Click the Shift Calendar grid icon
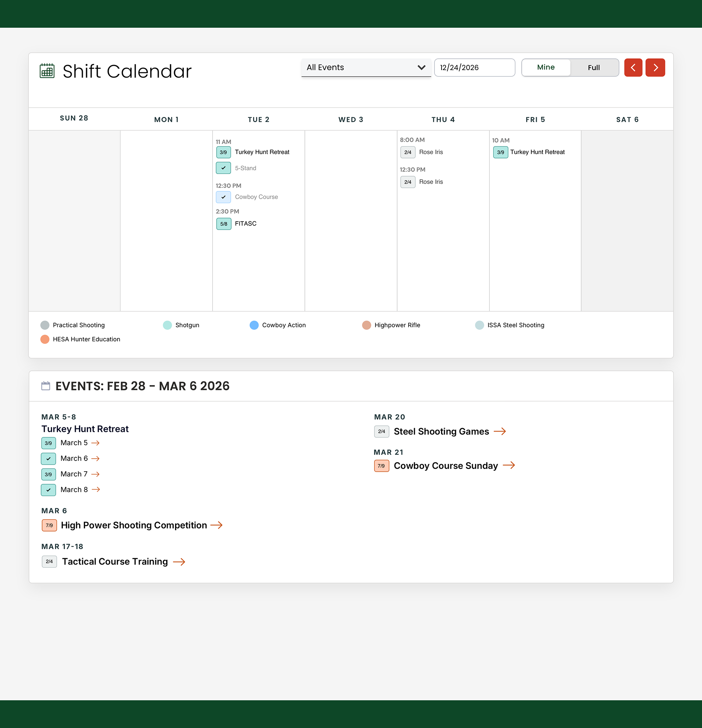 tap(47, 71)
